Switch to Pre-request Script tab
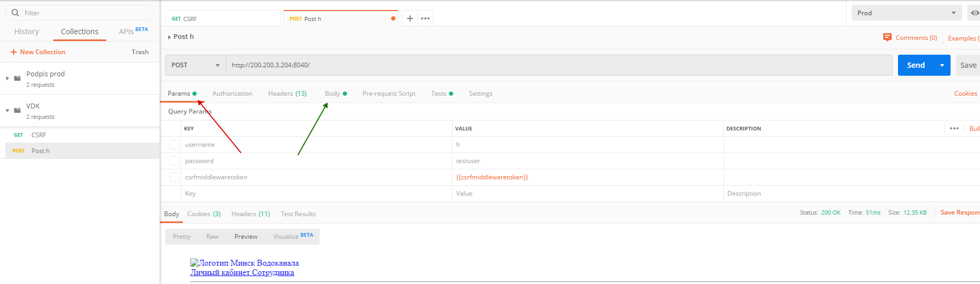 tap(389, 94)
